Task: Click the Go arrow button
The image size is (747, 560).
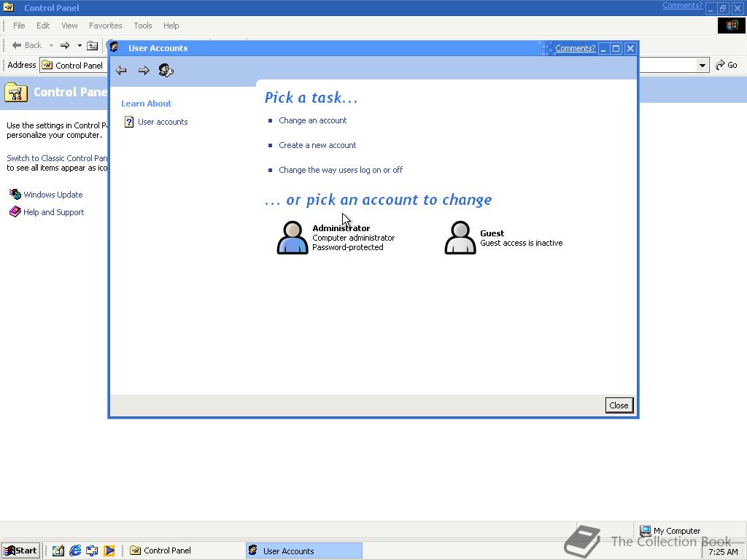Action: 726,65
